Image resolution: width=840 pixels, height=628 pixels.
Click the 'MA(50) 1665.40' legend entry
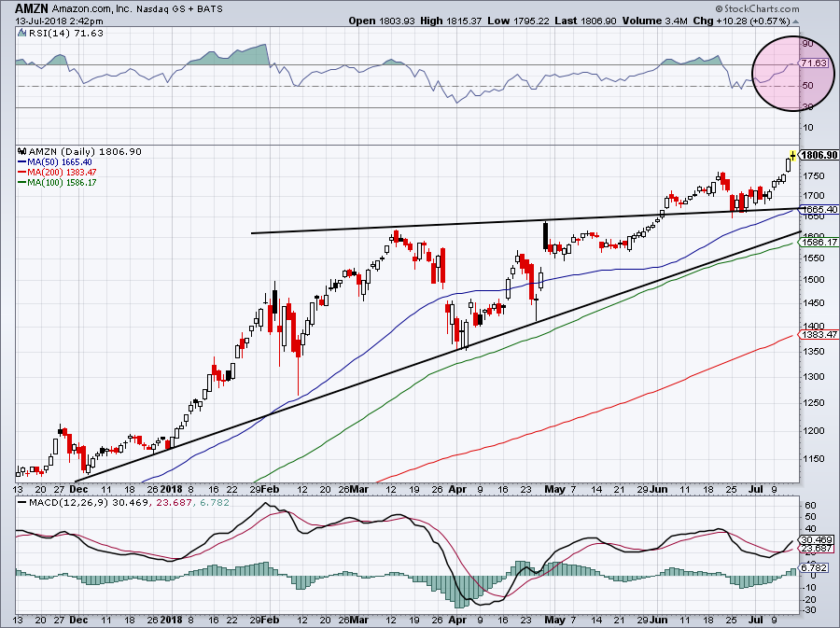point(60,162)
